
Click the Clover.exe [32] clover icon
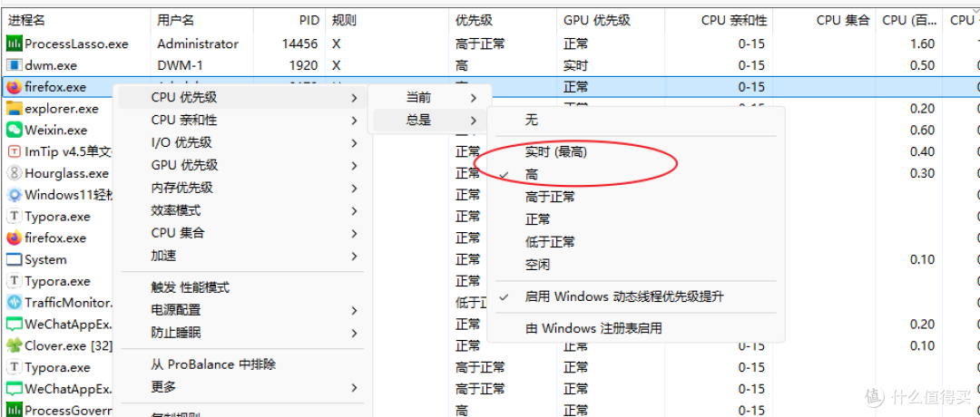coord(14,345)
